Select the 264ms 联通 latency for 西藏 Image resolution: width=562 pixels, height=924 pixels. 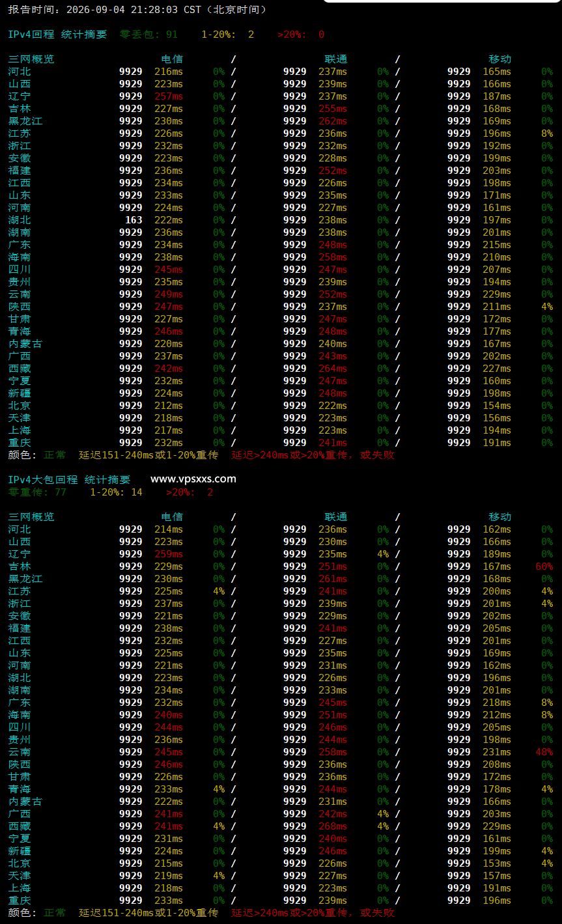(333, 369)
